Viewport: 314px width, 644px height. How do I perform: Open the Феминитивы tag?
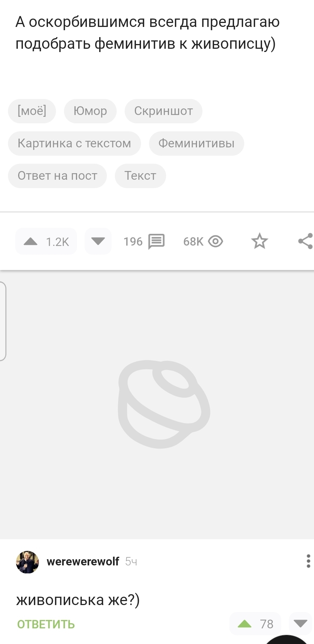(196, 143)
